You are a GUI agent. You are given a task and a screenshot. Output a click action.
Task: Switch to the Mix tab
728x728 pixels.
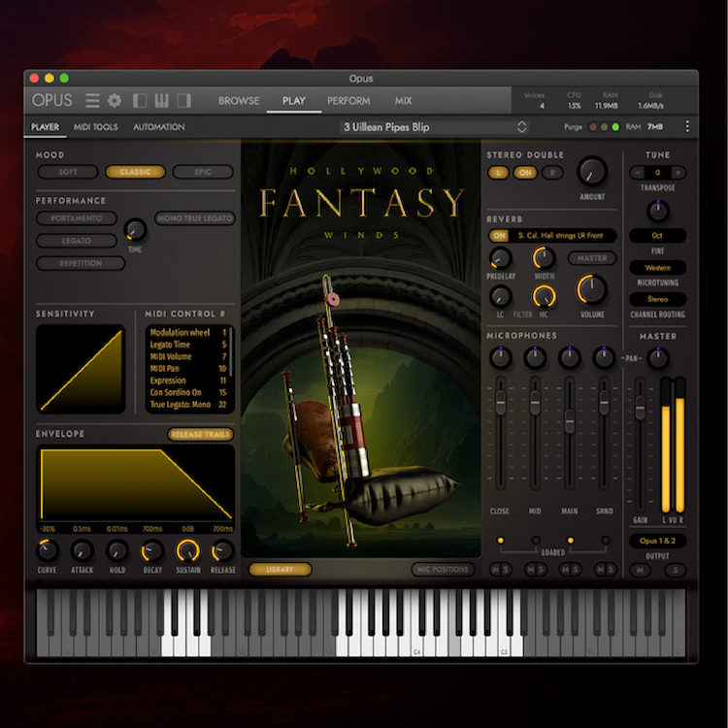point(404,101)
